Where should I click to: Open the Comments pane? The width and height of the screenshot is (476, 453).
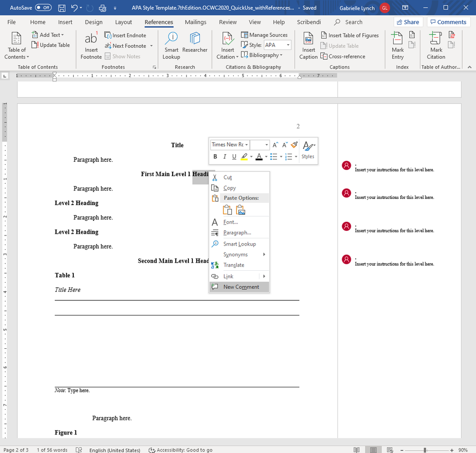(x=448, y=22)
